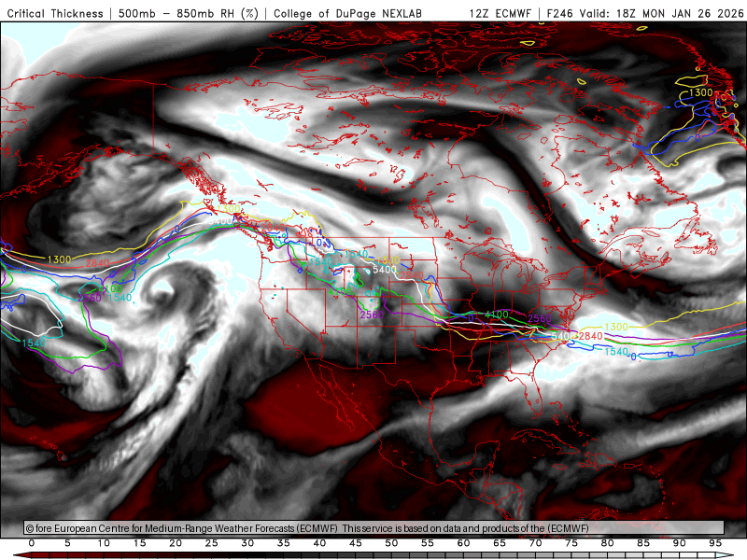Click the 80 value on the RH scale

[608, 543]
